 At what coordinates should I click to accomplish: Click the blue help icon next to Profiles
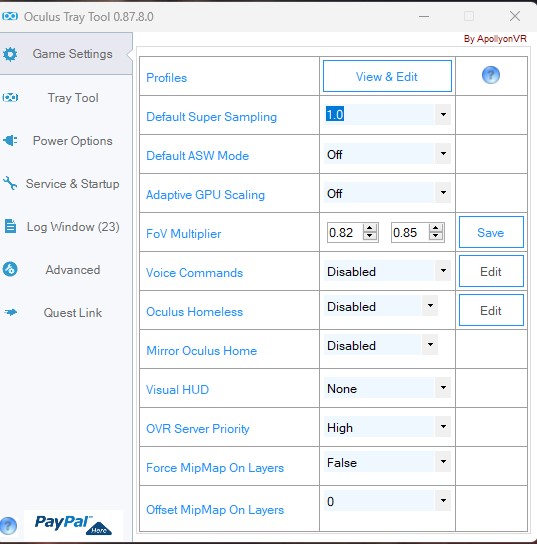pos(491,75)
